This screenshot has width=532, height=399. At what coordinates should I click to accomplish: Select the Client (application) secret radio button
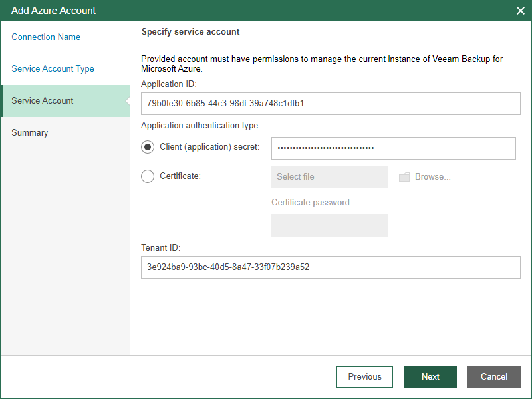click(x=148, y=146)
